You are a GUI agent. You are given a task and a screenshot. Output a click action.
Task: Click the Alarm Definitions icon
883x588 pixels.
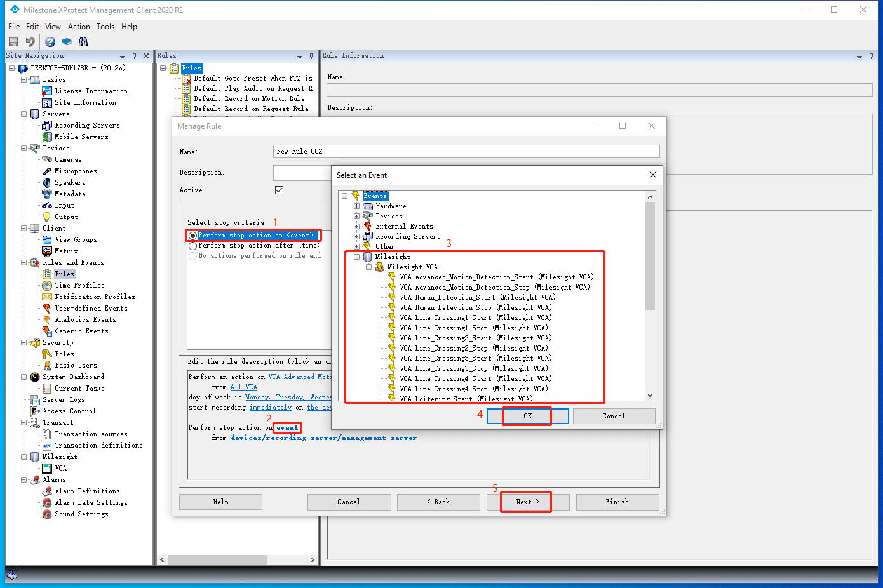point(47,491)
